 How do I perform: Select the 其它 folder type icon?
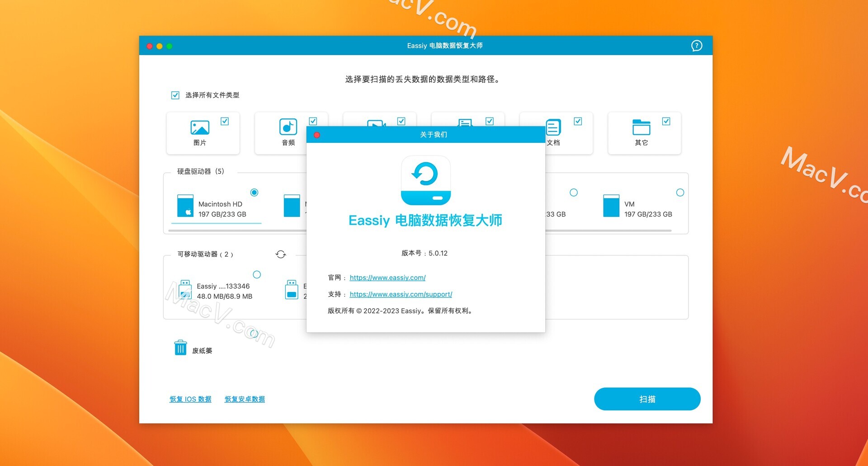click(x=641, y=127)
